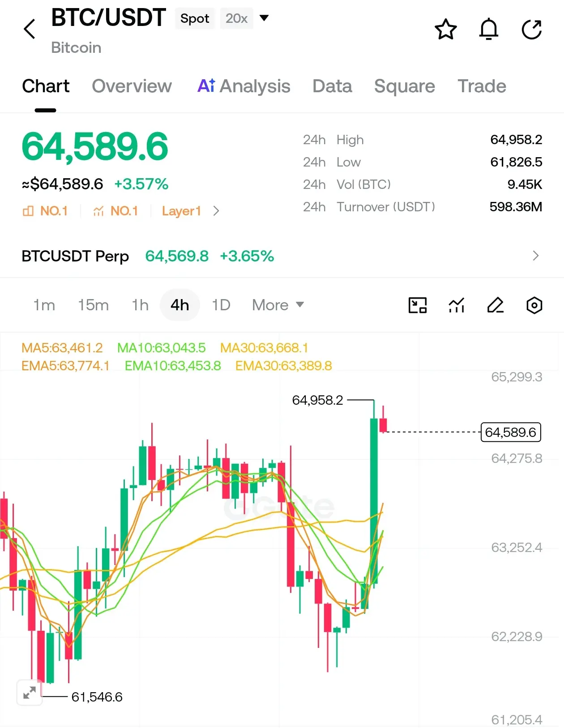Open the drawing tools pencil icon
The height and width of the screenshot is (728, 564).
(x=496, y=305)
